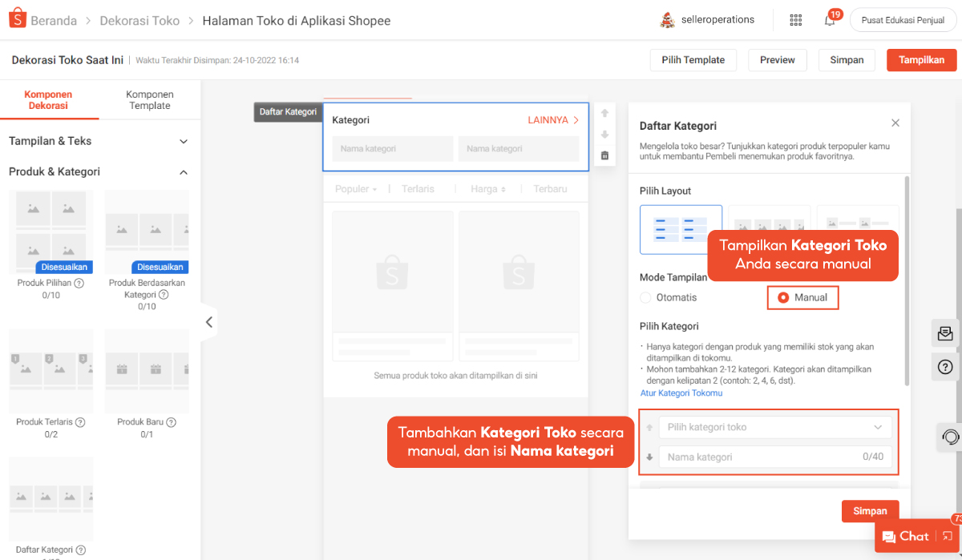962x560 pixels.
Task: Open the apps grid menu icon
Action: 795,20
